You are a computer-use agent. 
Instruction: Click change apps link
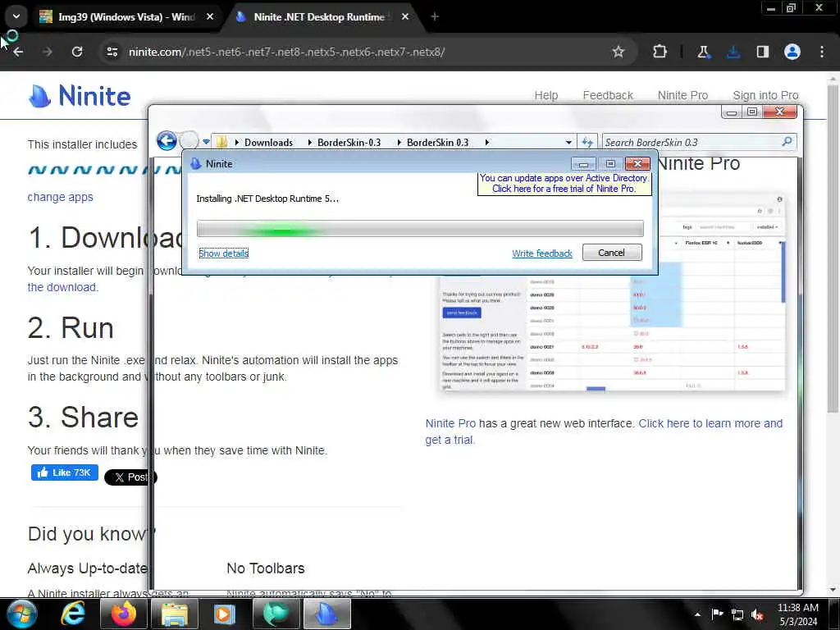(x=60, y=197)
